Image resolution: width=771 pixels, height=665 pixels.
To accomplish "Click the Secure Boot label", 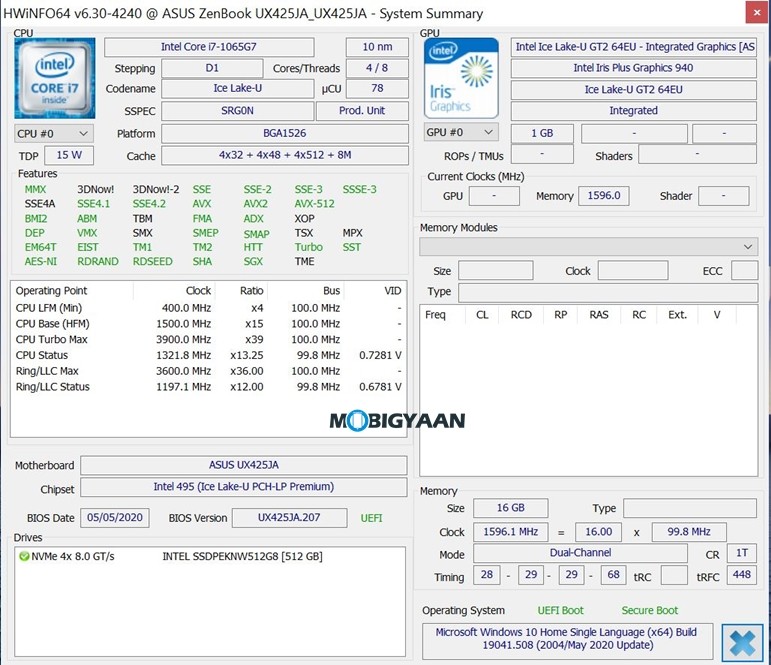I will click(650, 610).
